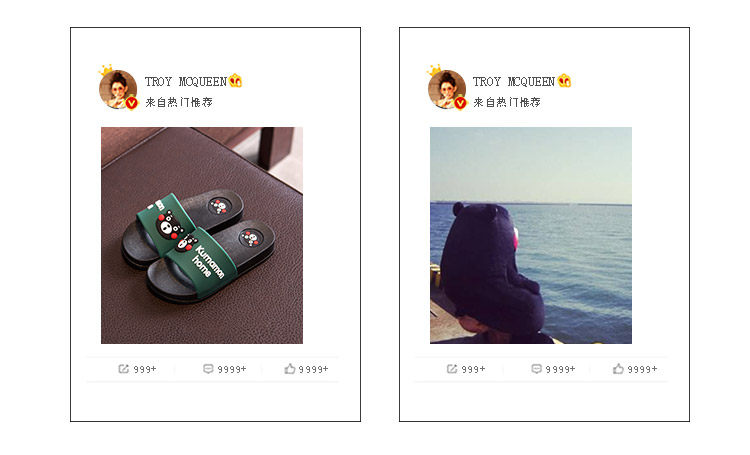750x455 pixels.
Task: Click the verified V badge on right avatar
Action: coord(460,103)
